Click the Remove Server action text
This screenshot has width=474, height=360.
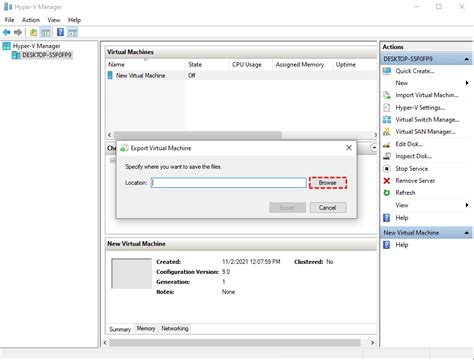tap(415, 181)
